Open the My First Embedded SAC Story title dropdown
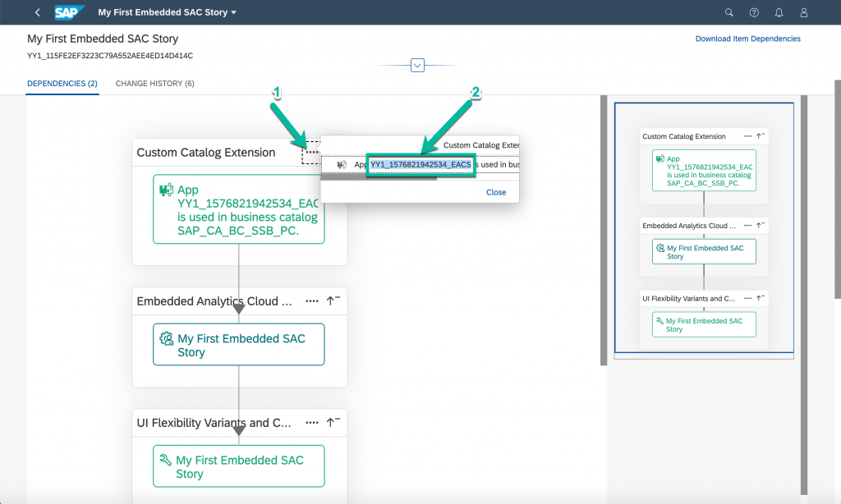Image resolution: width=841 pixels, height=504 pixels. (168, 12)
